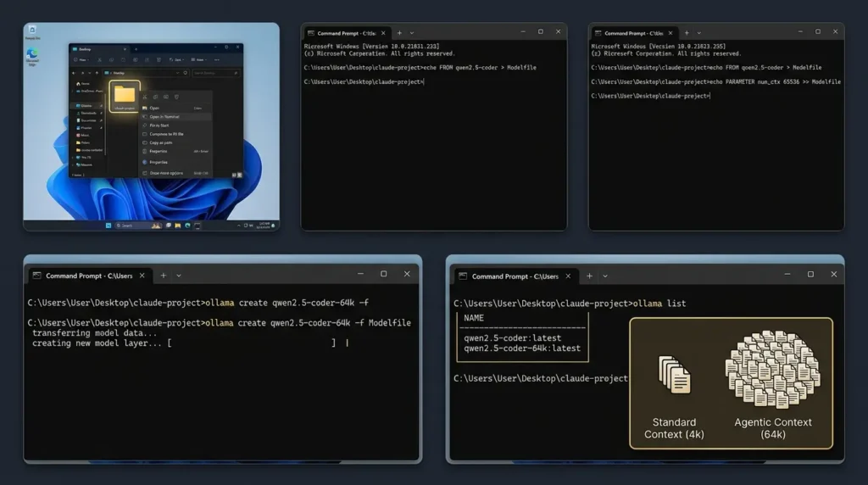Click the taskbar clock and date
Image resolution: width=868 pixels, height=485 pixels.
click(263, 226)
